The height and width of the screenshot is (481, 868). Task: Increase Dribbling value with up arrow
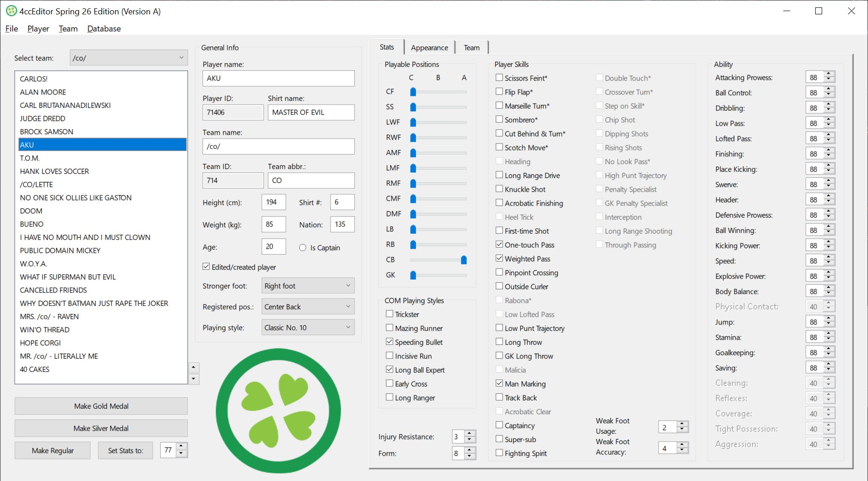click(x=830, y=105)
